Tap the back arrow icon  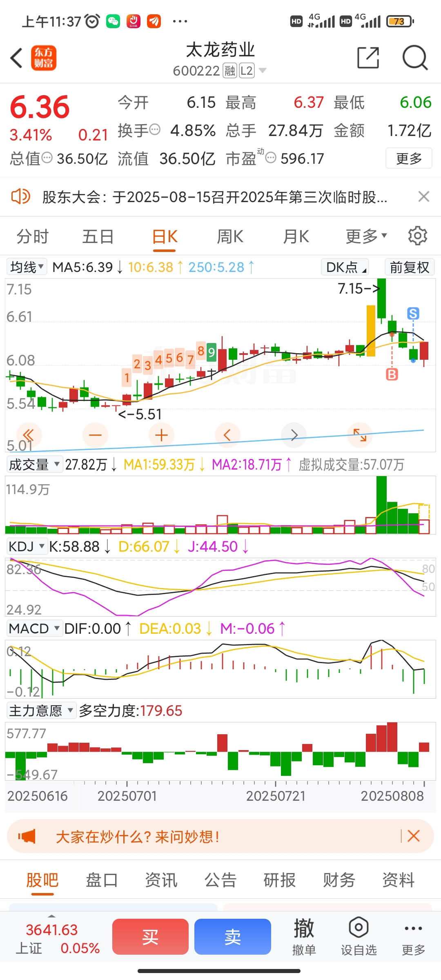pos(16,58)
